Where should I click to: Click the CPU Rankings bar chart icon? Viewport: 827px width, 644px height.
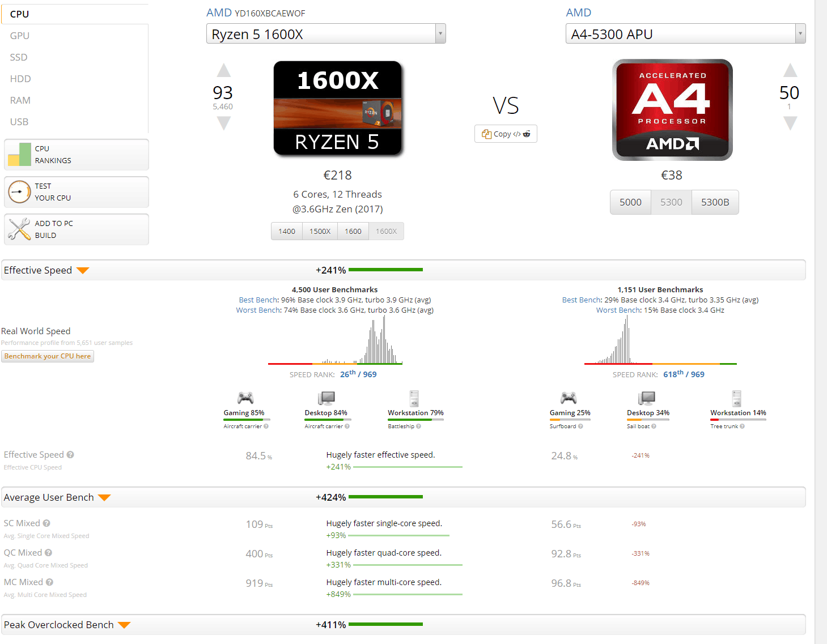click(x=19, y=155)
